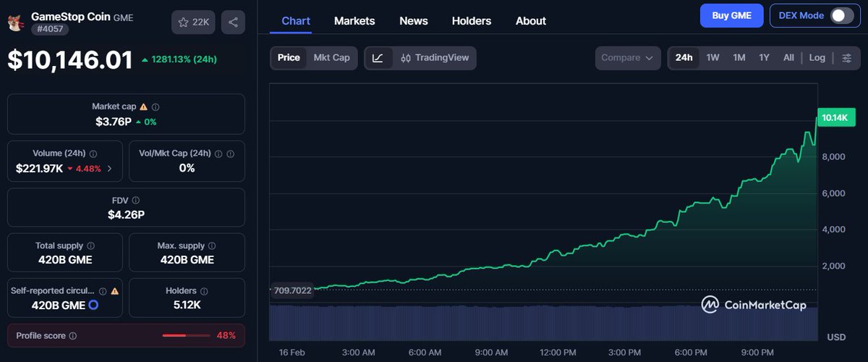This screenshot has width=868, height=362.
Task: Select the Price chart option
Action: click(289, 58)
